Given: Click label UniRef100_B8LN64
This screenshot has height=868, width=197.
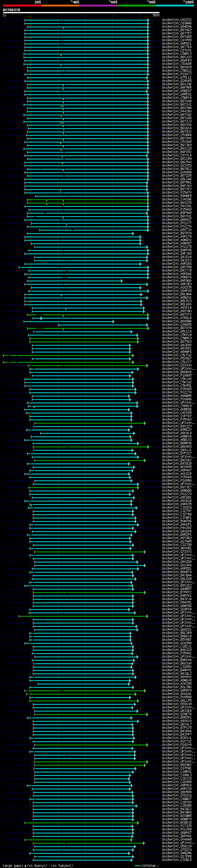Looking at the screenshot, I should point(177,294).
